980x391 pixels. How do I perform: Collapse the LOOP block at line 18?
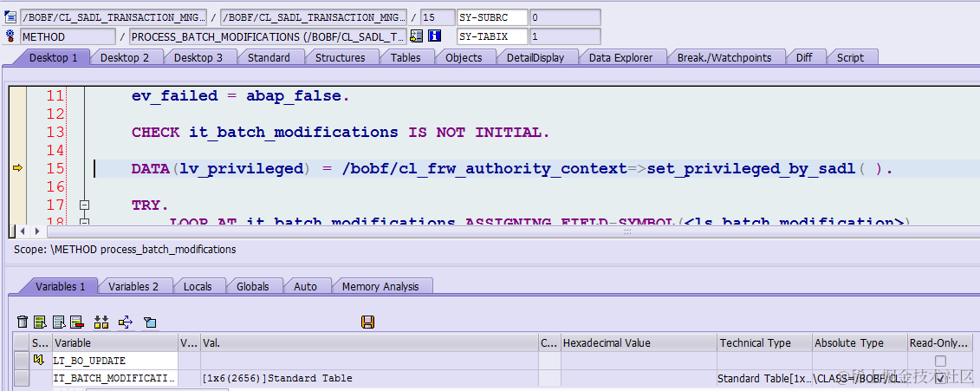84,222
